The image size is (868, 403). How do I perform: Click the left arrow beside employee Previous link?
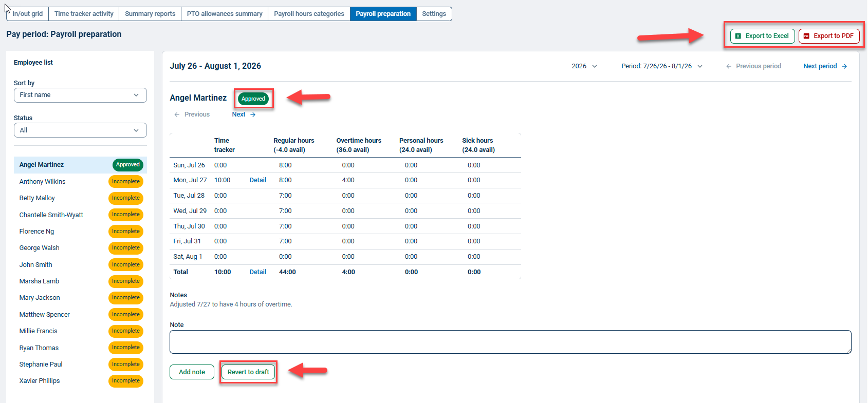coord(177,114)
